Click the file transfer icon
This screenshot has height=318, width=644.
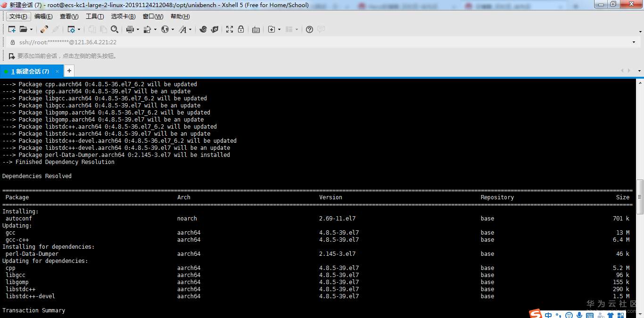[x=147, y=29]
